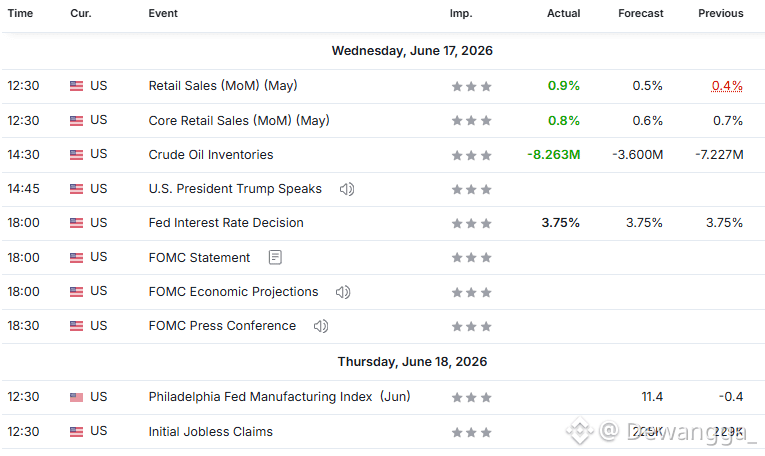Click the Event column header
This screenshot has width=765, height=456.
[x=163, y=13]
